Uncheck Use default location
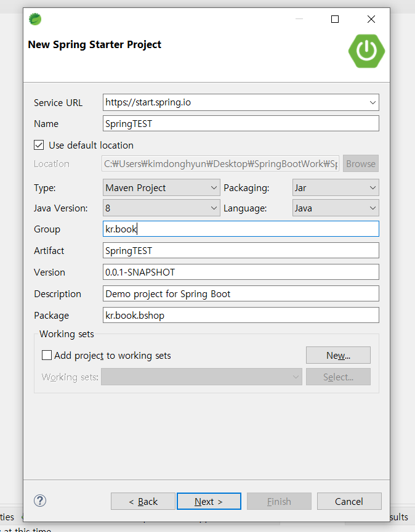The image size is (415, 532). 39,145
